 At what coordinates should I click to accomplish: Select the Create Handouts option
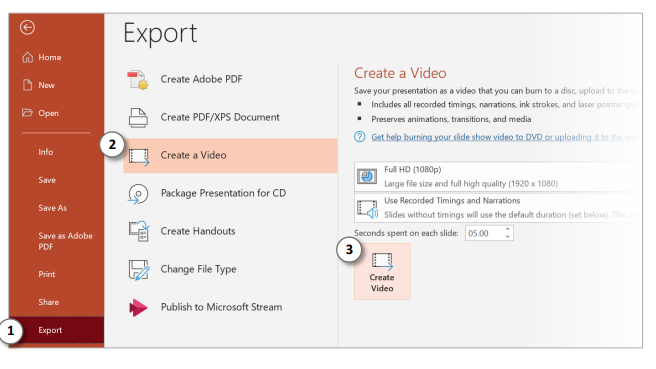click(x=230, y=231)
